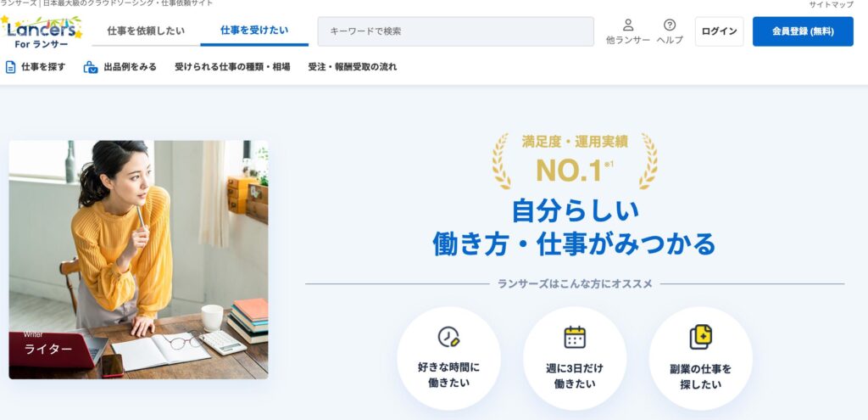Screen dimensions: 868x420
Task: Open 受けられる仕事の種類・相場 menu item
Action: pyautogui.click(x=232, y=67)
